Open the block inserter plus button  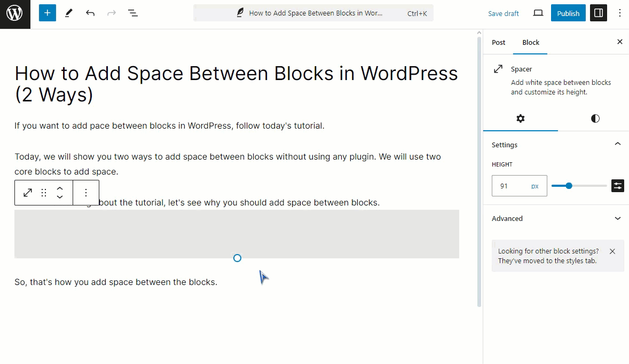(48, 13)
